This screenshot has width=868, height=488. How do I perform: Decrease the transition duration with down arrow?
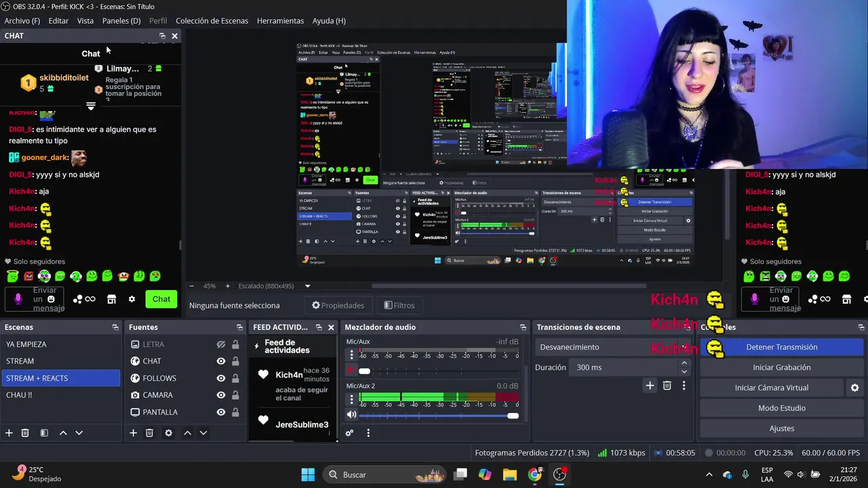tap(684, 371)
